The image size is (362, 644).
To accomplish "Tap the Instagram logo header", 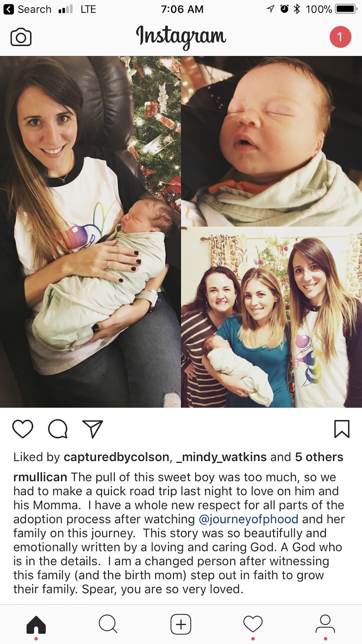I will coord(181,36).
